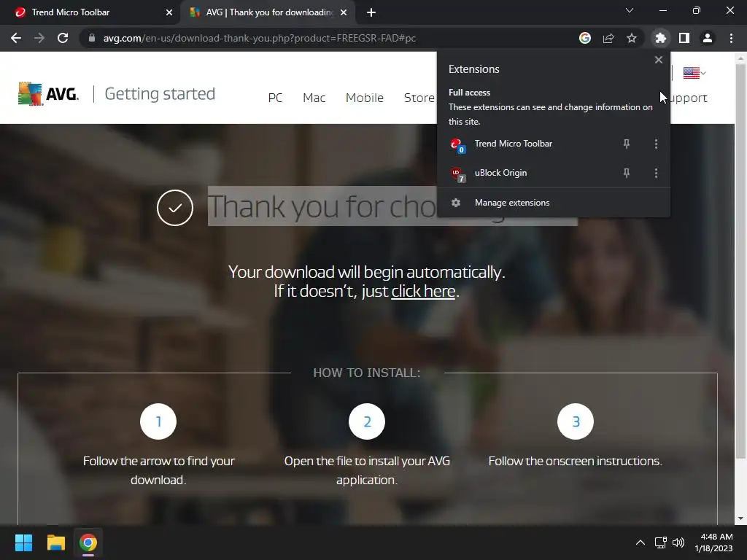Open the volume control in system tray
Viewport: 747px width, 560px height.
tap(678, 542)
